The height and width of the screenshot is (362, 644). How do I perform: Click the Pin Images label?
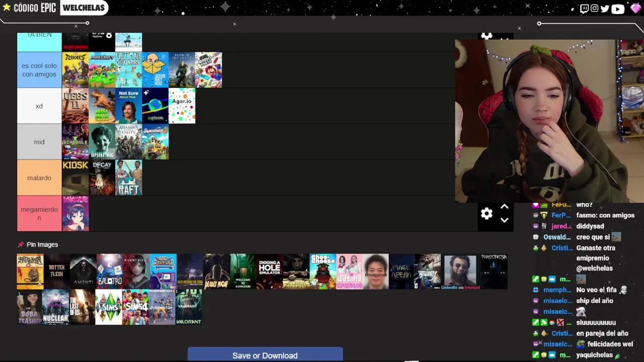tap(42, 244)
